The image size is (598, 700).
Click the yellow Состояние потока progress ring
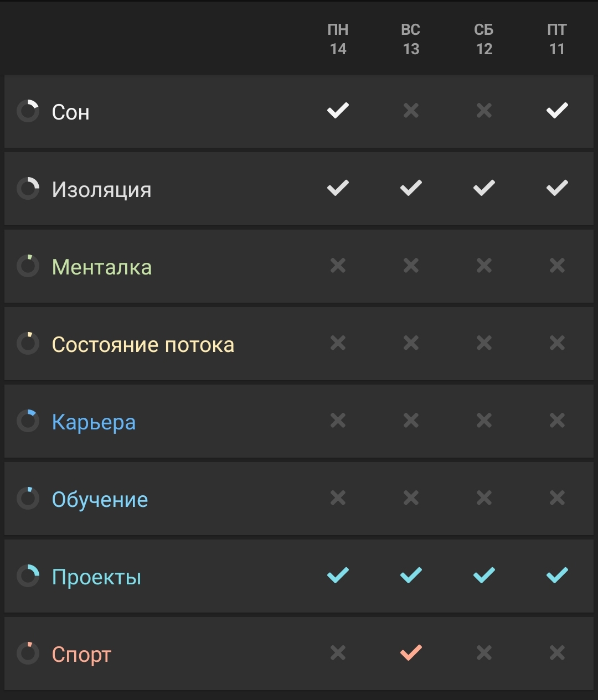coord(28,344)
